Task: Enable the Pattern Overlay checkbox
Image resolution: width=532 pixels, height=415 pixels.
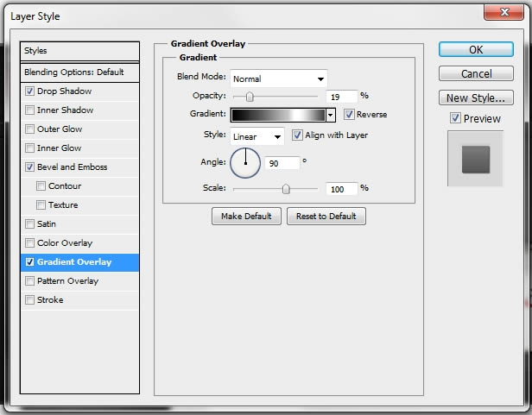Action: tap(30, 280)
